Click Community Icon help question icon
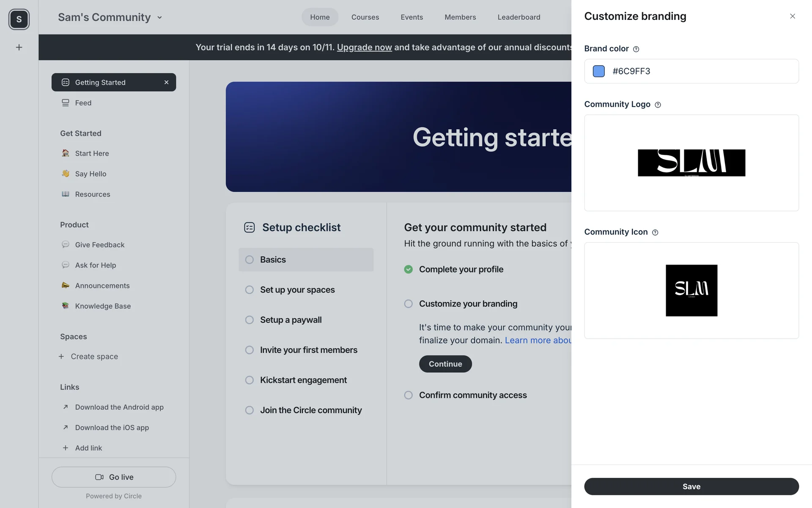The image size is (812, 508). tap(655, 232)
